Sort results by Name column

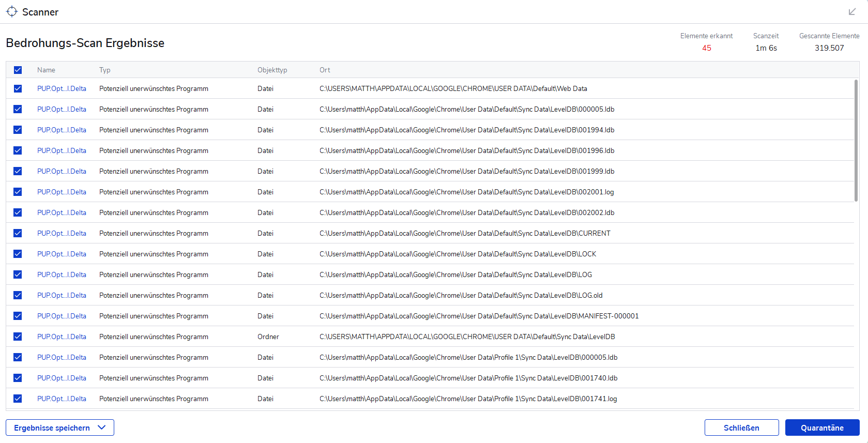(46, 70)
